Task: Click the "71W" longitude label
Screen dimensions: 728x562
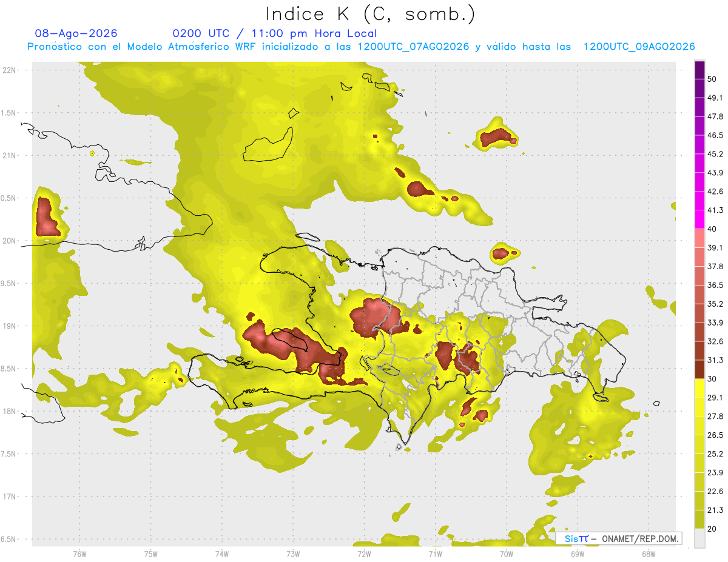Action: 435,554
